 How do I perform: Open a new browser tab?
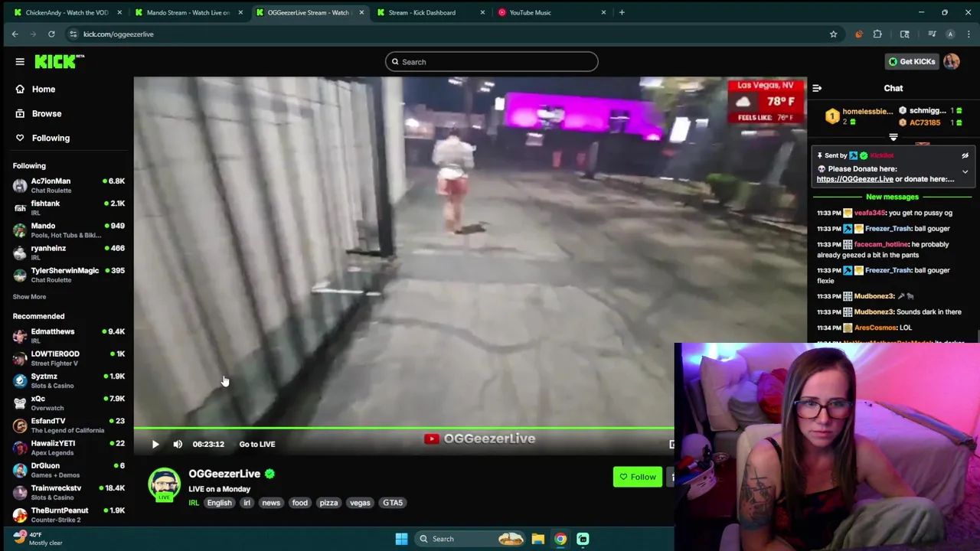point(622,12)
